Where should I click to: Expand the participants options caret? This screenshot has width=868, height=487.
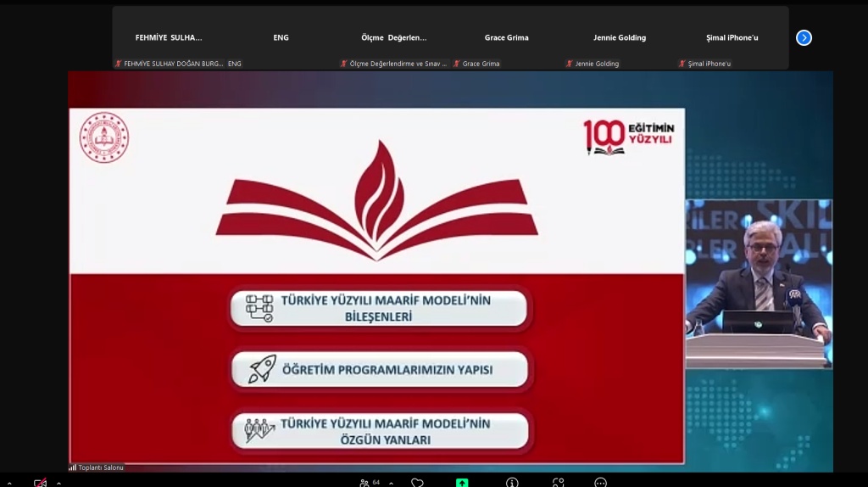(391, 483)
